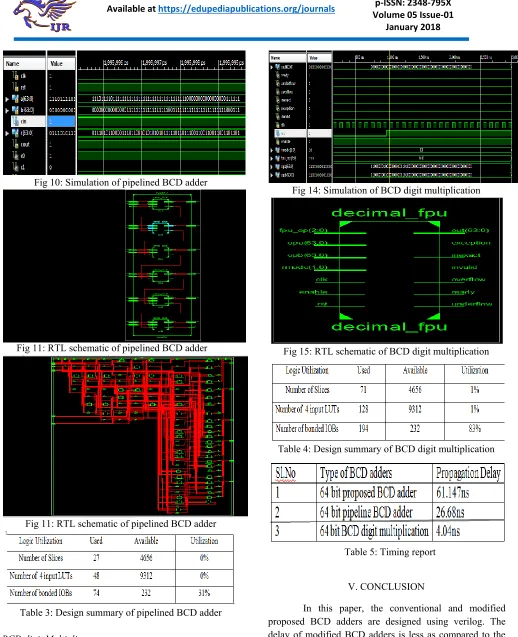Screen dimensions: 518x637
Task: Expand the out[63:0] bus in Fig 14
Action: 271,67
